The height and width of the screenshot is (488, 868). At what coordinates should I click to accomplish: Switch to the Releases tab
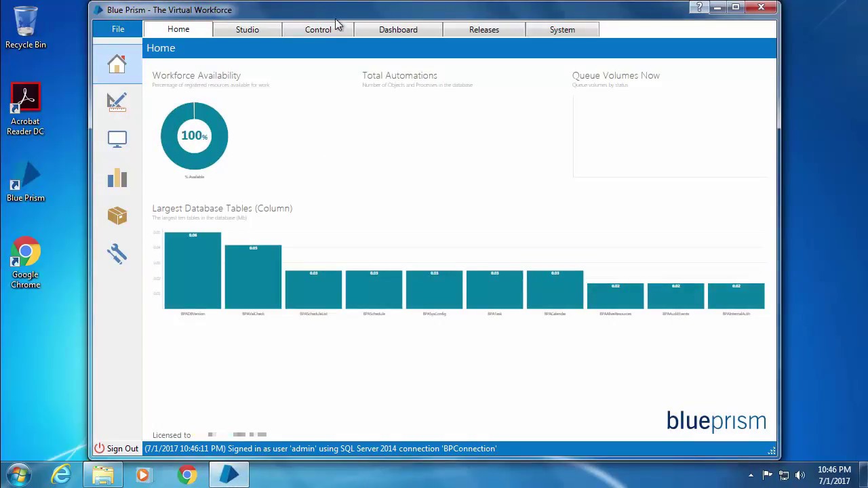(484, 30)
